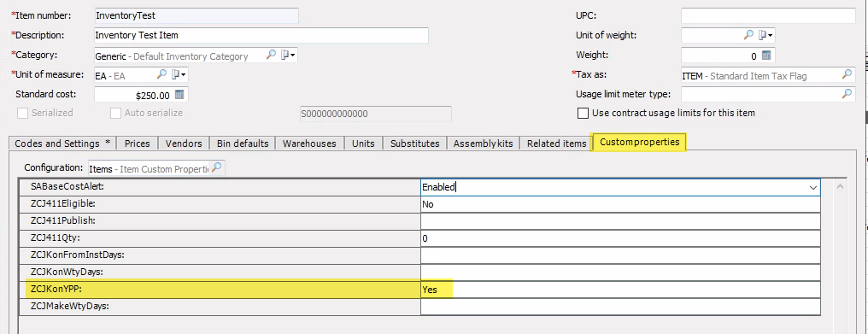The width and height of the screenshot is (868, 334).
Task: Switch to the Warehouses tab
Action: click(309, 144)
